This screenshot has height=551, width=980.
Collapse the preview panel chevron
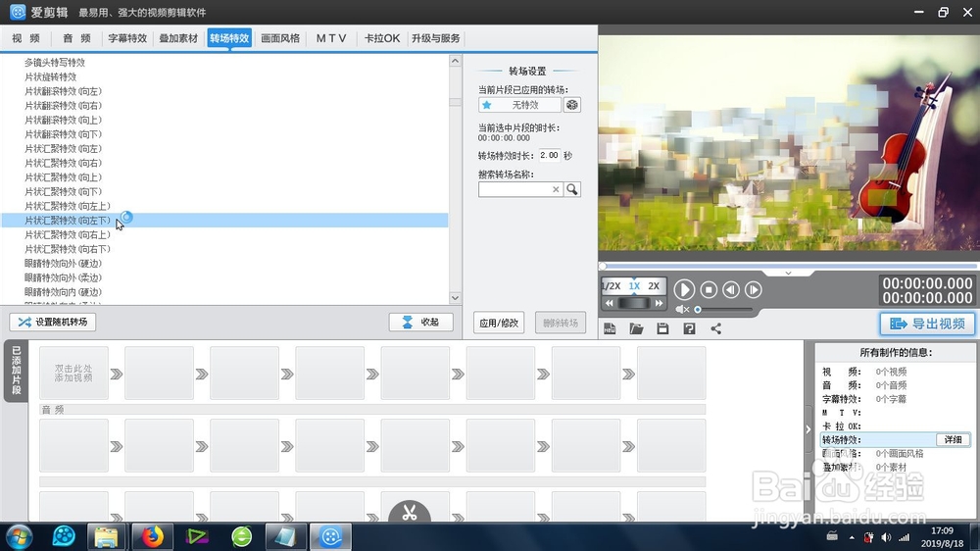click(x=788, y=274)
